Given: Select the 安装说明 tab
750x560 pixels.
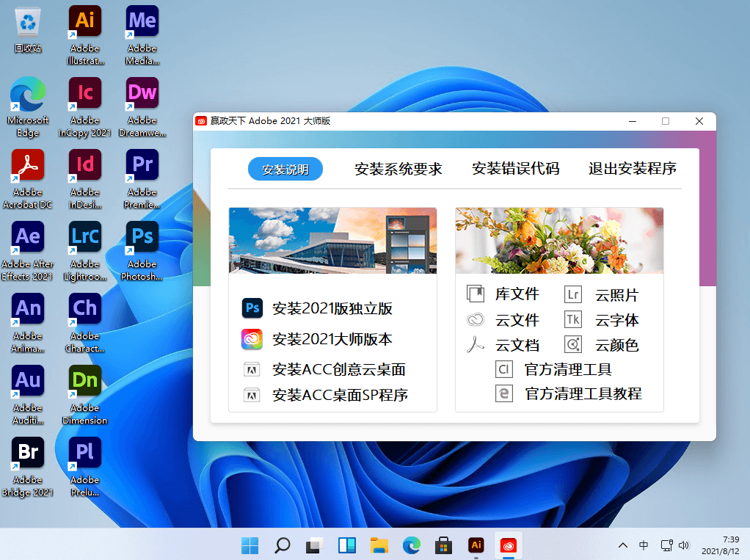Looking at the screenshot, I should (x=285, y=169).
